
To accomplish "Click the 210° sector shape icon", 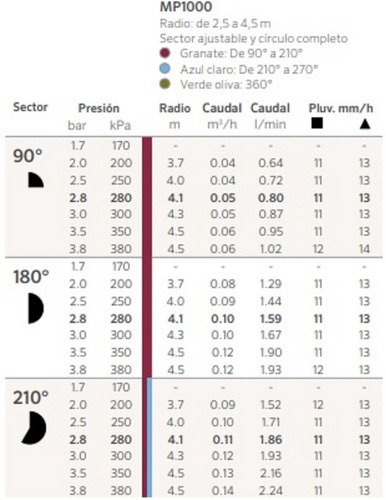I will [x=34, y=428].
